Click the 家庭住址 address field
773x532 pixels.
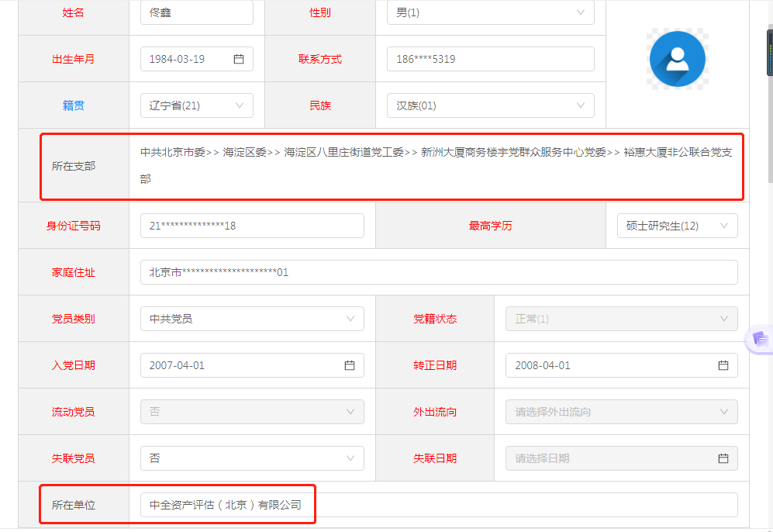click(x=438, y=272)
